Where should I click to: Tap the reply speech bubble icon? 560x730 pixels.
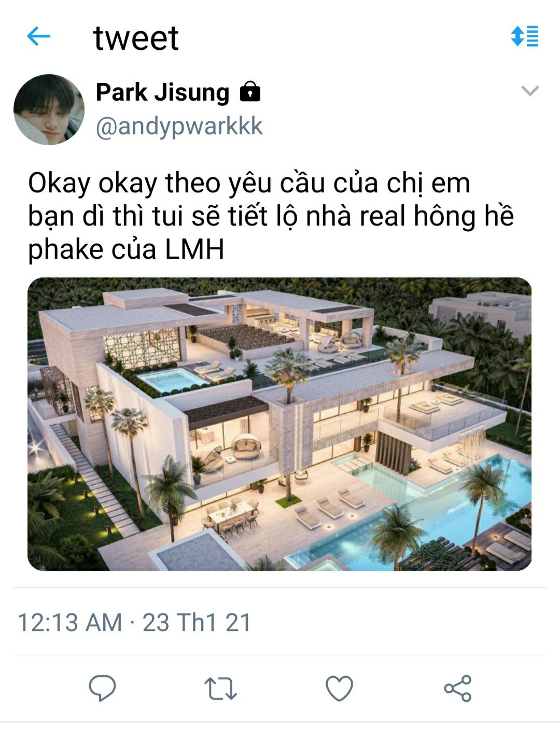pyautogui.click(x=102, y=688)
